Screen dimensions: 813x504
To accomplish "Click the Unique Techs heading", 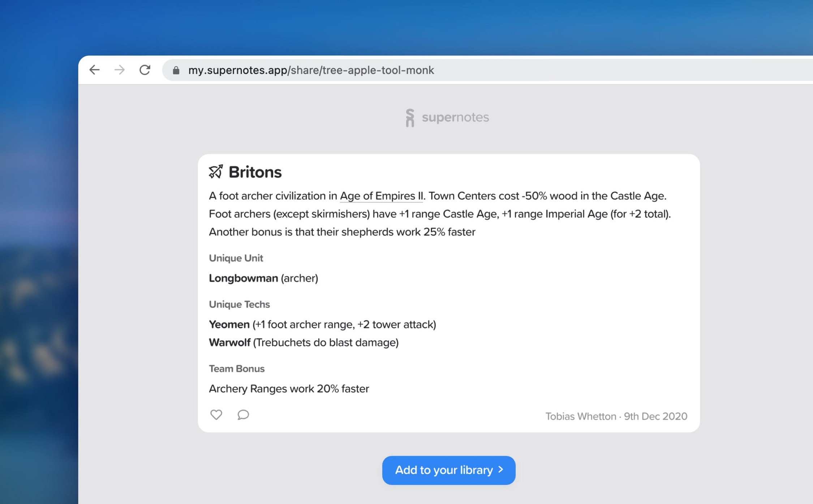I will [x=239, y=304].
